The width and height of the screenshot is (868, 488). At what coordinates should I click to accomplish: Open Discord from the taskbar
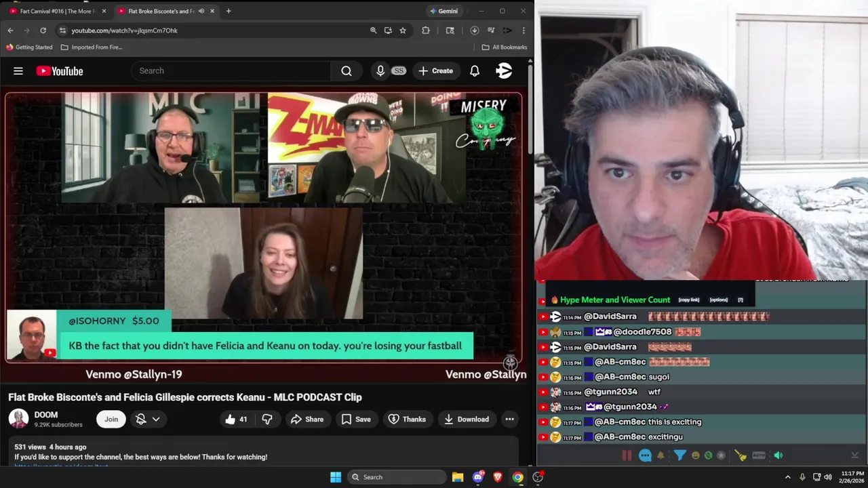click(x=479, y=477)
